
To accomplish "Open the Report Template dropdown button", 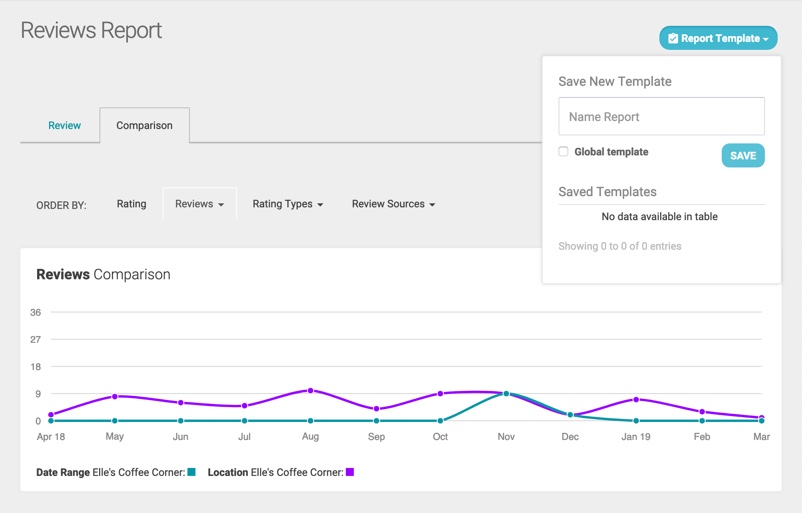I will (718, 38).
